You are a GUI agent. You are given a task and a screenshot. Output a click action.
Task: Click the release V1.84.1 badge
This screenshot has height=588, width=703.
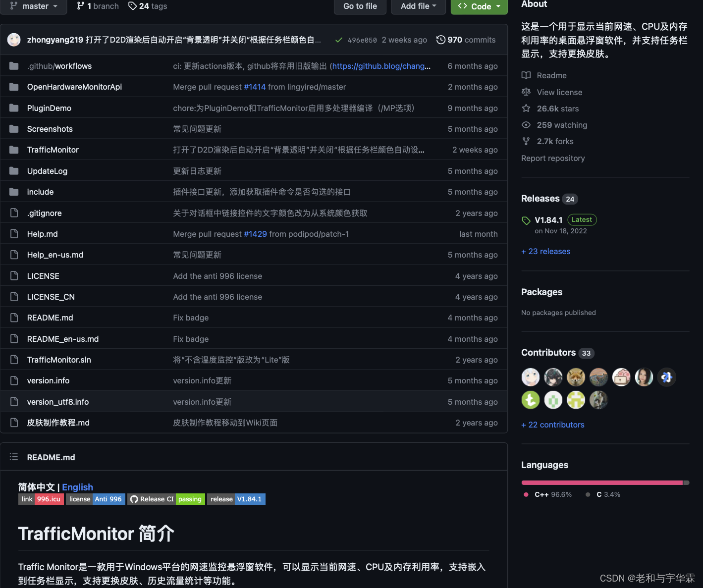[236, 499]
